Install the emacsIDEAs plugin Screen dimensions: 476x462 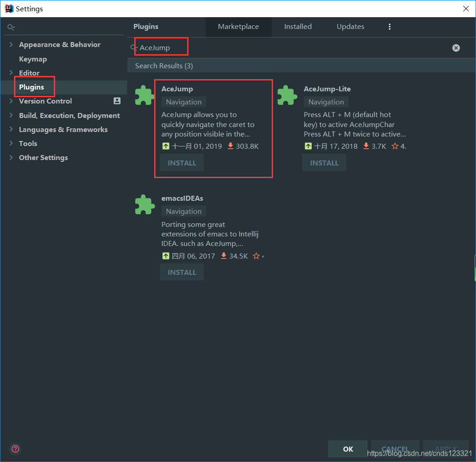[182, 272]
